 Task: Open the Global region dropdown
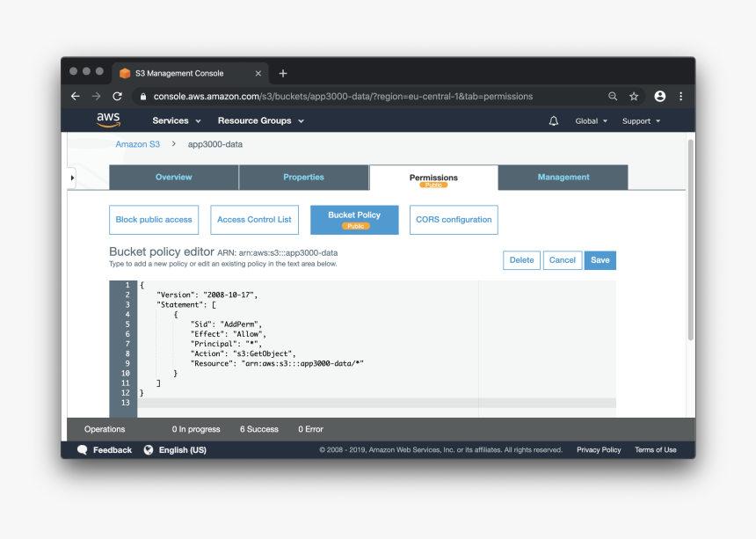click(x=591, y=121)
